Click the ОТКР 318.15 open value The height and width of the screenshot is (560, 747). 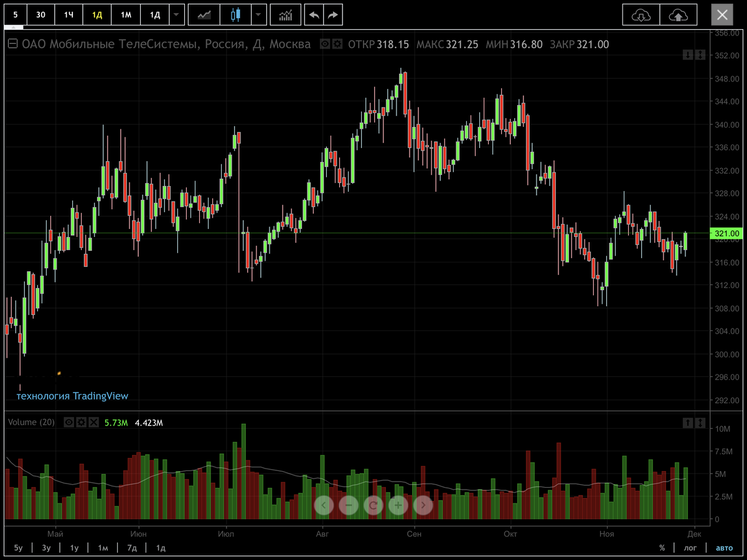tap(378, 44)
